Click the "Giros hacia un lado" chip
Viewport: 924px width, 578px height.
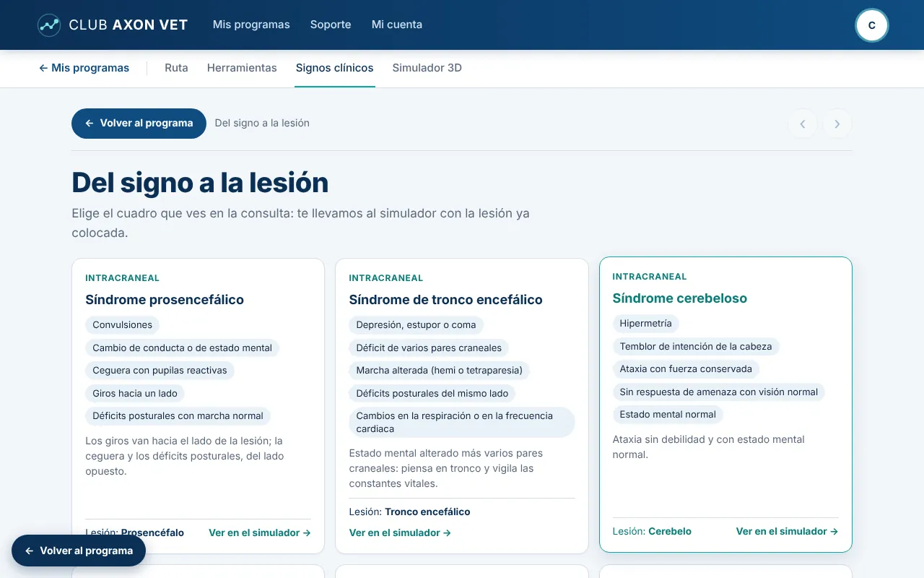pyautogui.click(x=135, y=394)
